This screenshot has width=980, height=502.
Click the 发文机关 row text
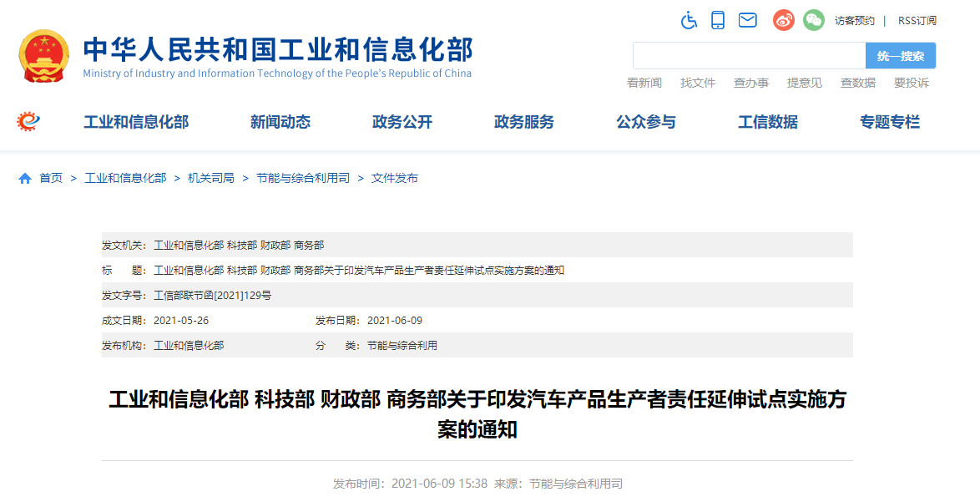tap(239, 245)
